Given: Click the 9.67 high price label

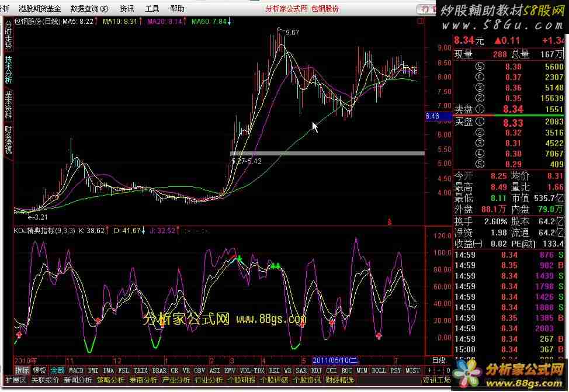Looking at the screenshot, I should (x=293, y=32).
